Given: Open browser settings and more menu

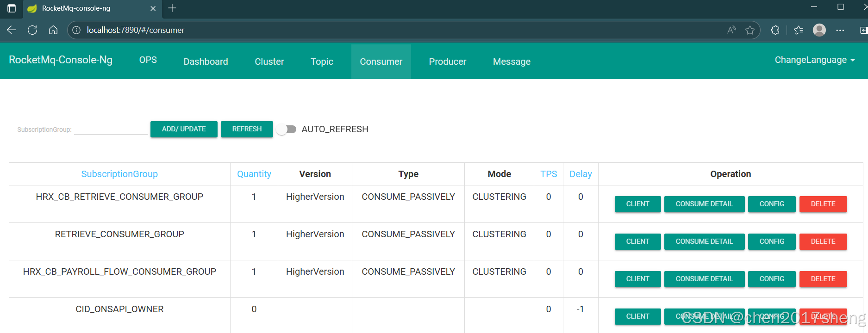Looking at the screenshot, I should click(840, 30).
